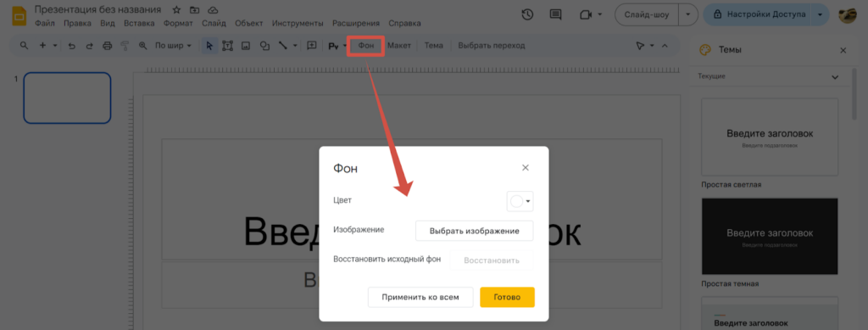The height and width of the screenshot is (330, 868).
Task: Open the Справка menu
Action: 404,23
